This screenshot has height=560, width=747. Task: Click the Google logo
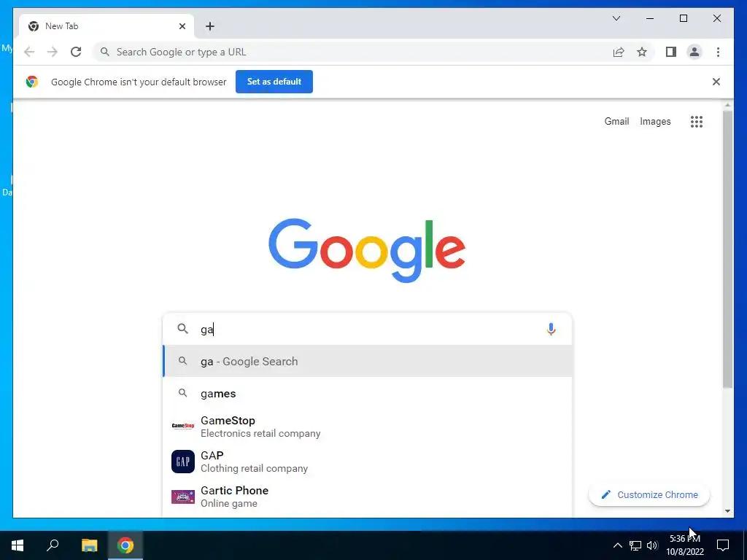(x=367, y=250)
